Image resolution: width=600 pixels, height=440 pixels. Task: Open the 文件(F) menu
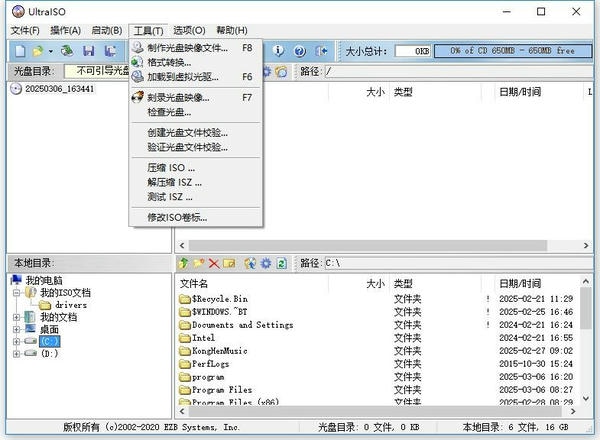25,30
